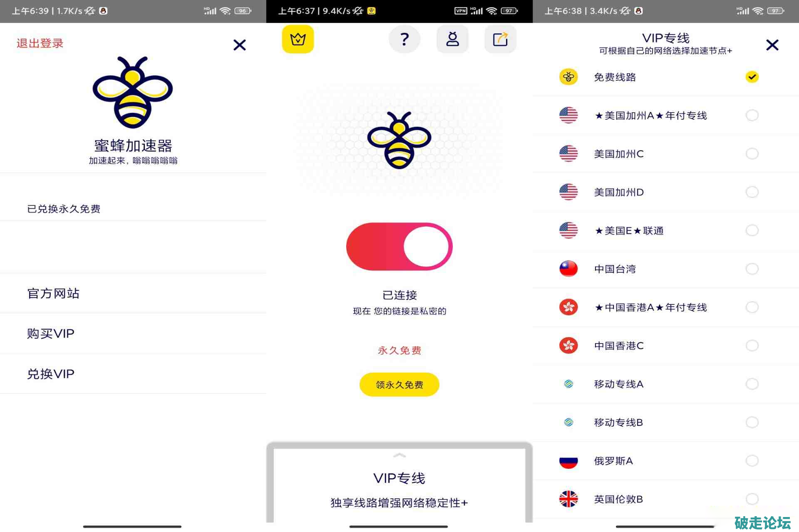This screenshot has height=532, width=799.
Task: Click the 中国香港C flag icon
Action: pos(568,346)
